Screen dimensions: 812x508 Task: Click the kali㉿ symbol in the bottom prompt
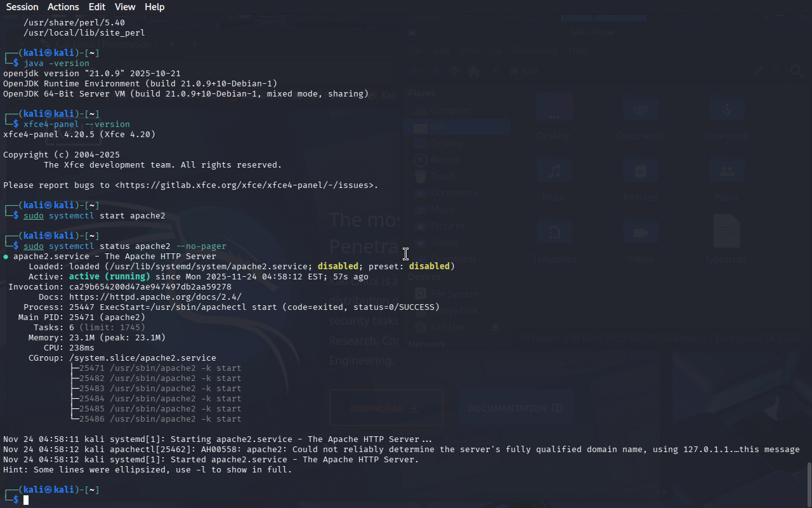[48, 490]
